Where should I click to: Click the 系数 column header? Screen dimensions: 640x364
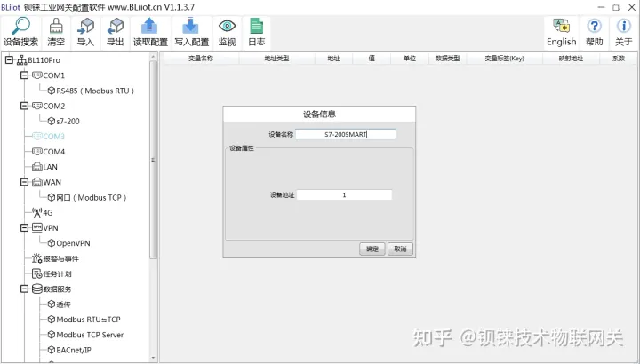619,59
